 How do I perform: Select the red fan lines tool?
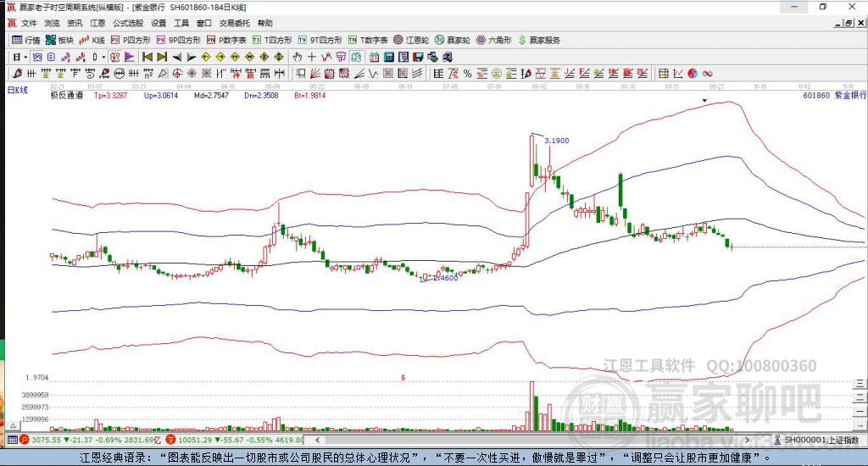(315, 73)
